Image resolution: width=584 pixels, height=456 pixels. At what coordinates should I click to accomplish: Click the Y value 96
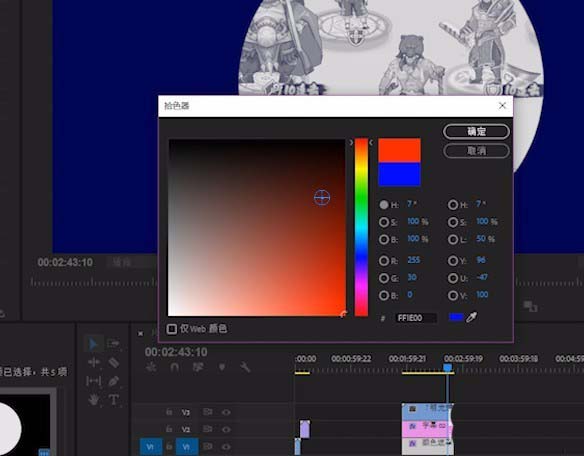click(x=481, y=260)
